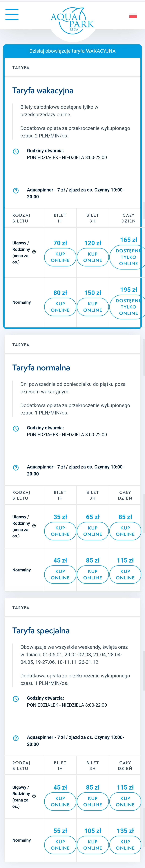Viewport: 145px width, 868px height.
Task: Buy 115 zł normal tariff all-day normal ticket
Action: [125, 575]
